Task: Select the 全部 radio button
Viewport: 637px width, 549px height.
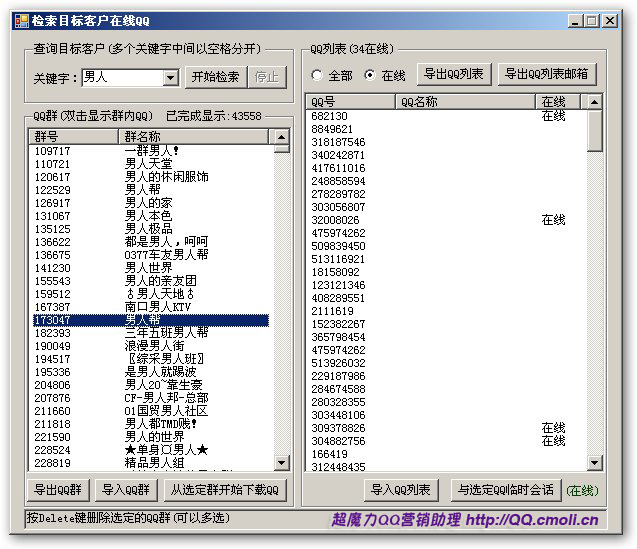Action: tap(318, 75)
